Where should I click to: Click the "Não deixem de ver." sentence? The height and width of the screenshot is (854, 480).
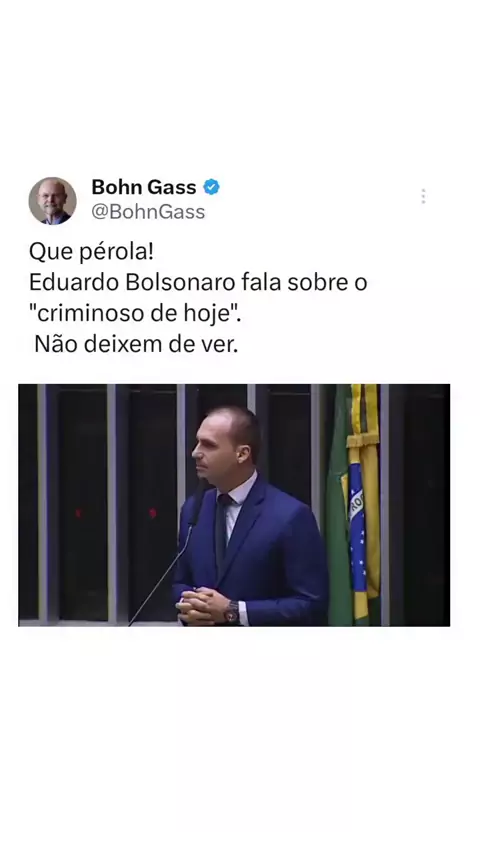tap(136, 344)
